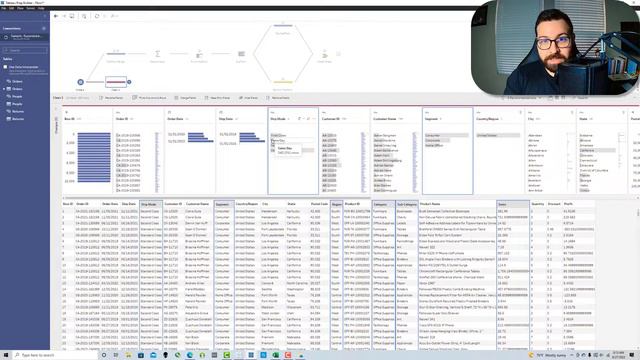
Task: Select the Home Office value in Segment card
Action: (434, 145)
